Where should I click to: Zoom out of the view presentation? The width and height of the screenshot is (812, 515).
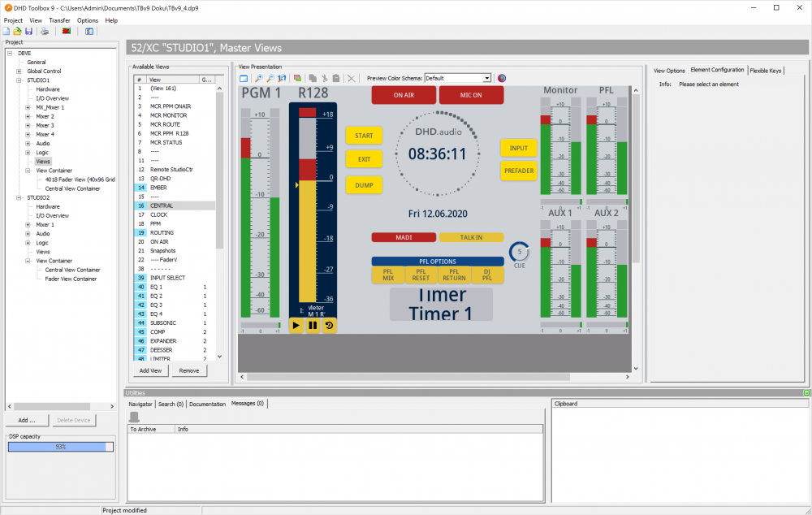pyautogui.click(x=270, y=78)
